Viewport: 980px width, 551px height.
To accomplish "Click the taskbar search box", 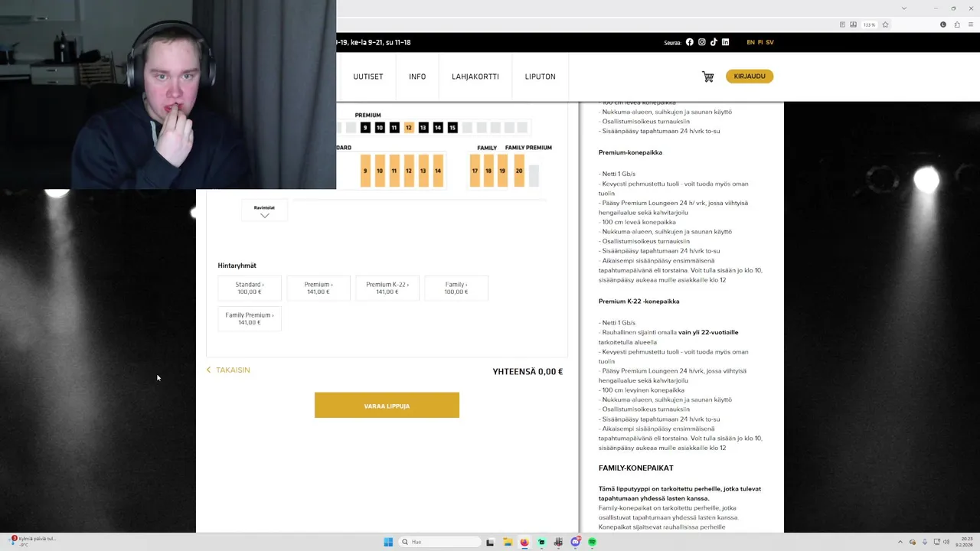I will (440, 542).
